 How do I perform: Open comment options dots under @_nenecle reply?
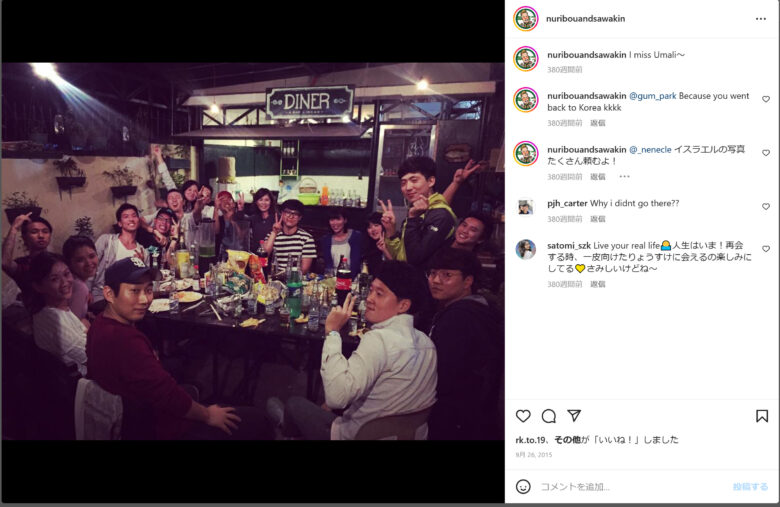[624, 177]
